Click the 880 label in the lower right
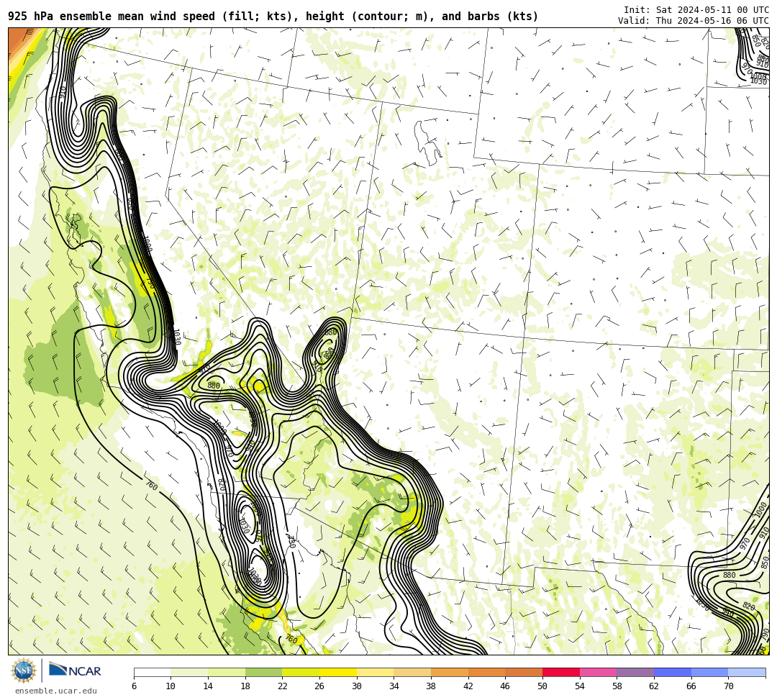The height and width of the screenshot is (700, 777). click(x=729, y=575)
